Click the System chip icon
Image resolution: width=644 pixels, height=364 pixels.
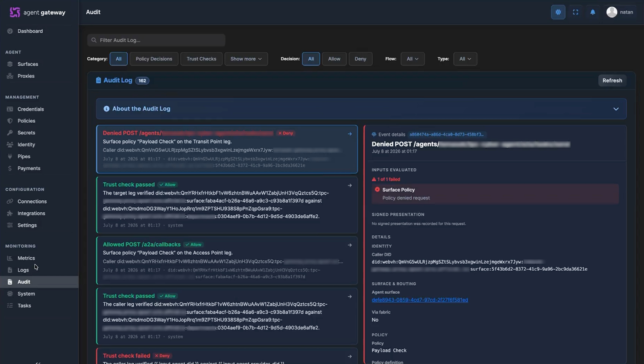(10, 294)
